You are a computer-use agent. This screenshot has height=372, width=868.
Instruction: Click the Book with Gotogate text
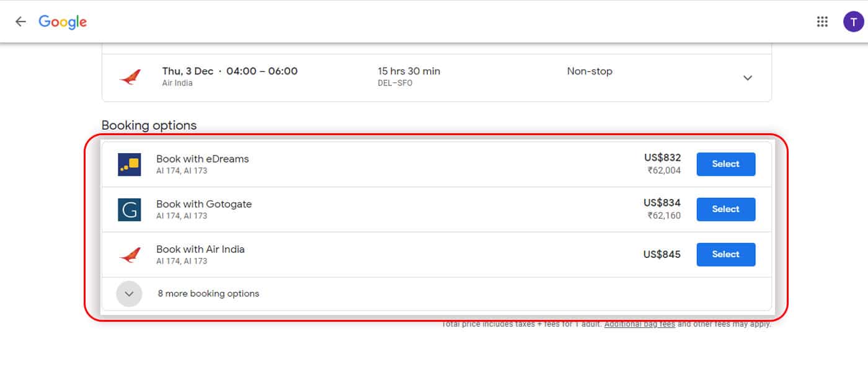pos(204,204)
